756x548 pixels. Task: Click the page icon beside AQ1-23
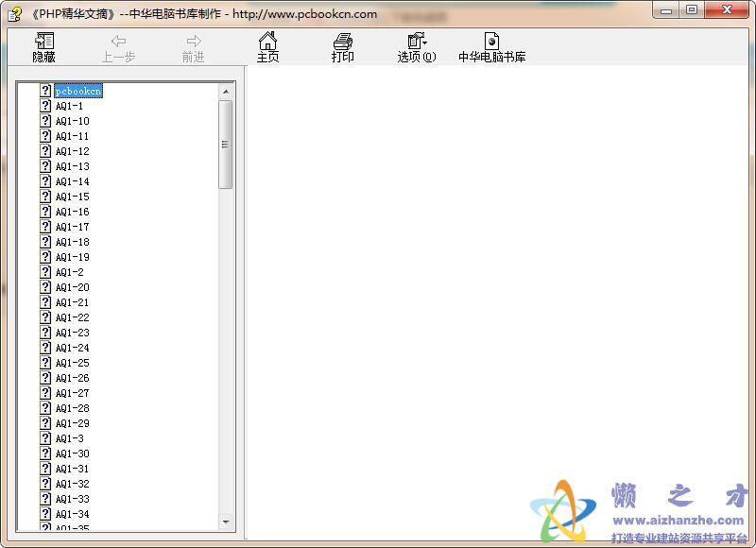[45, 332]
